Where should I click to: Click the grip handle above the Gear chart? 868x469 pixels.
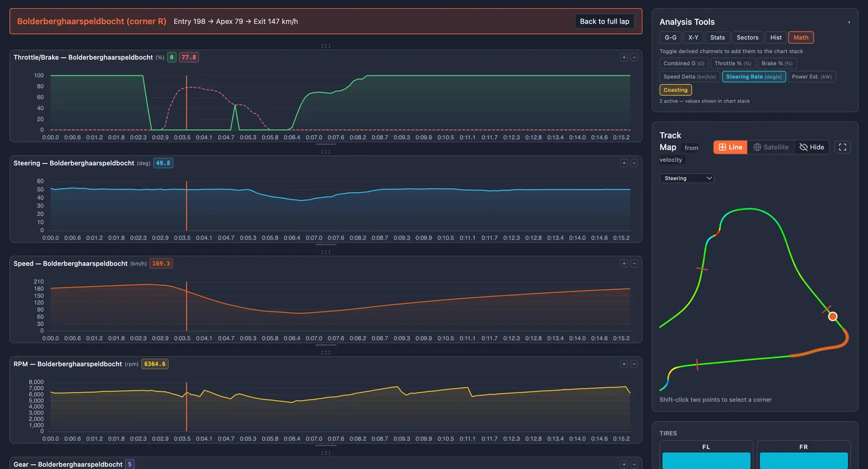point(325,453)
